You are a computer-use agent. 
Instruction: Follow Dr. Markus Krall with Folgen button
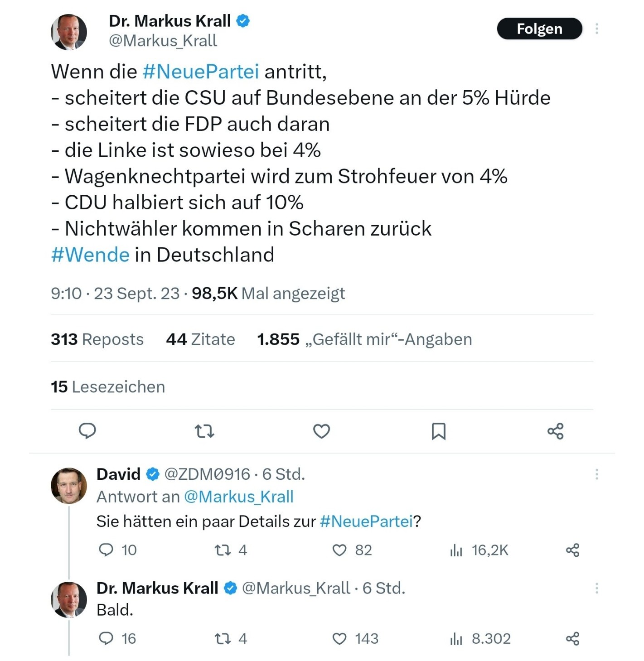[x=539, y=29]
